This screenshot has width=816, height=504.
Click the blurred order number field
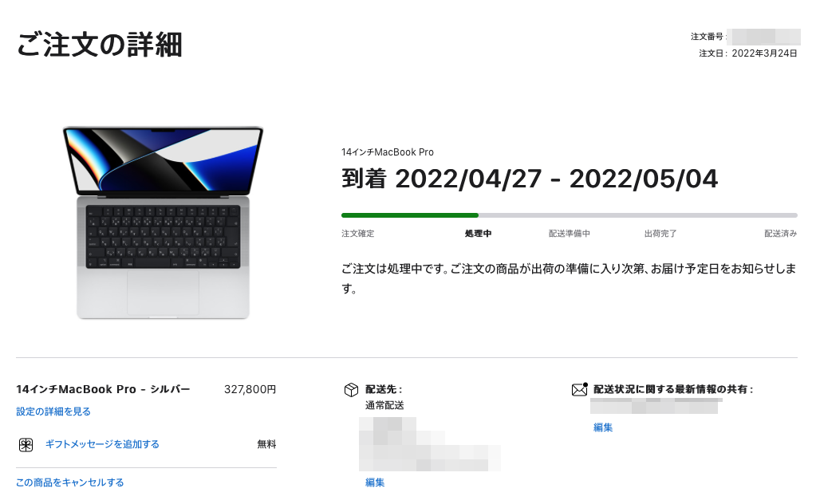click(x=764, y=37)
